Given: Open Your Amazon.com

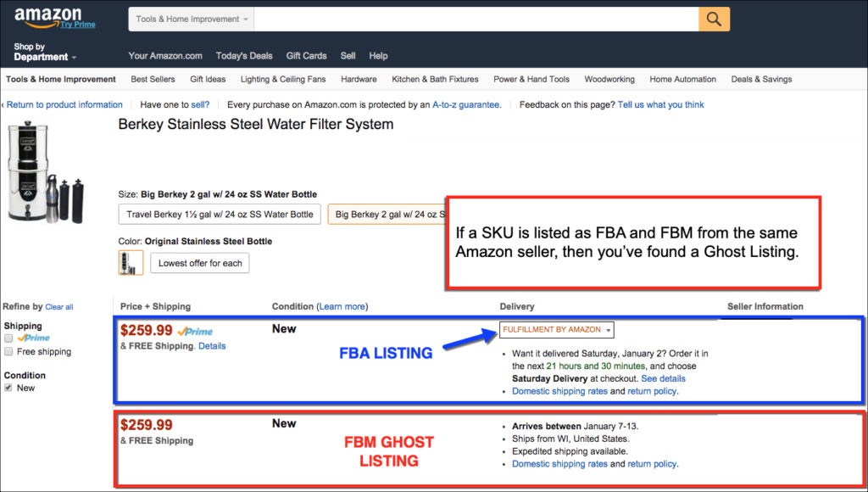Looking at the screenshot, I should [x=165, y=56].
